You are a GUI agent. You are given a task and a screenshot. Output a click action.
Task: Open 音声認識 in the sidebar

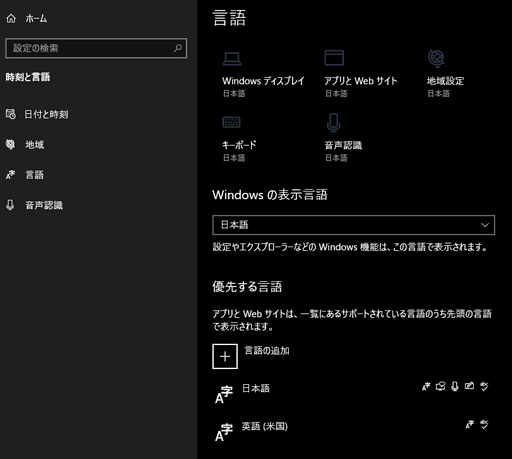(44, 205)
